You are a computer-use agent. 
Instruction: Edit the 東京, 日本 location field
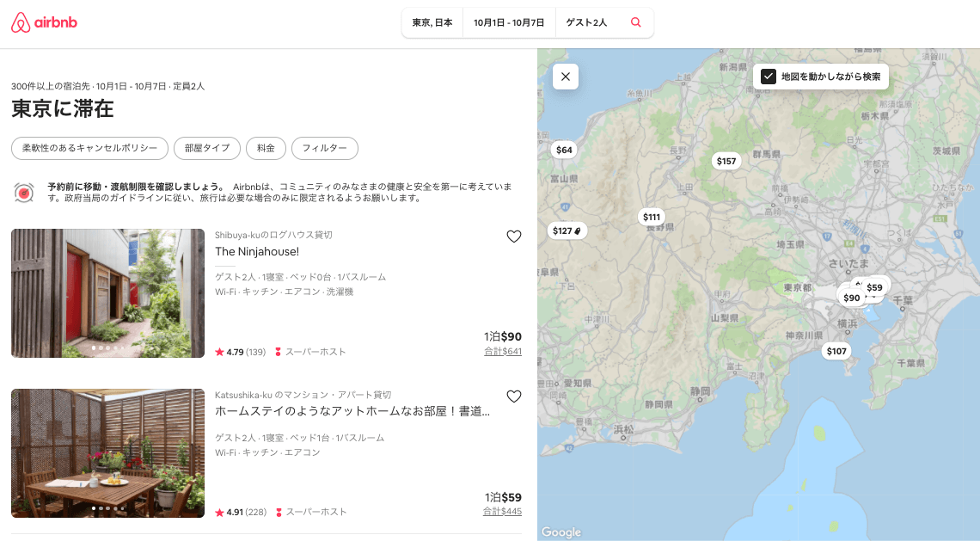tap(432, 23)
